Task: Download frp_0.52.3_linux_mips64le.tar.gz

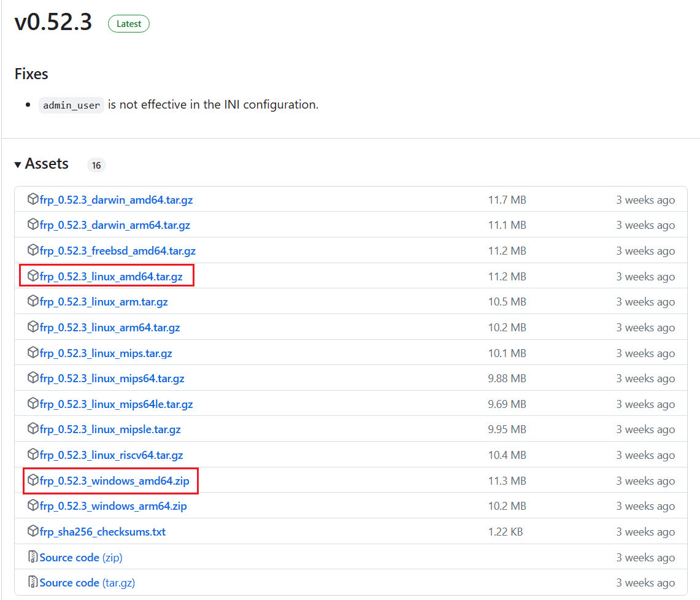Action: tap(116, 404)
